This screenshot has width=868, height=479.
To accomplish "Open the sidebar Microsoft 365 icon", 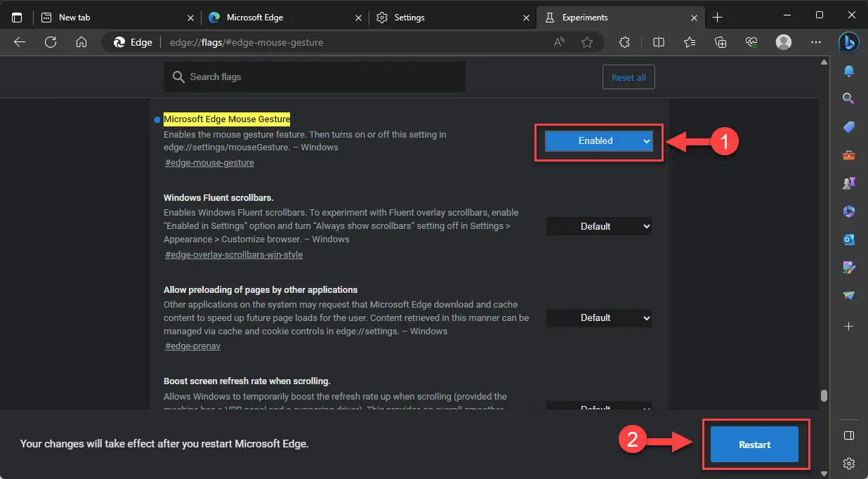I will point(849,211).
